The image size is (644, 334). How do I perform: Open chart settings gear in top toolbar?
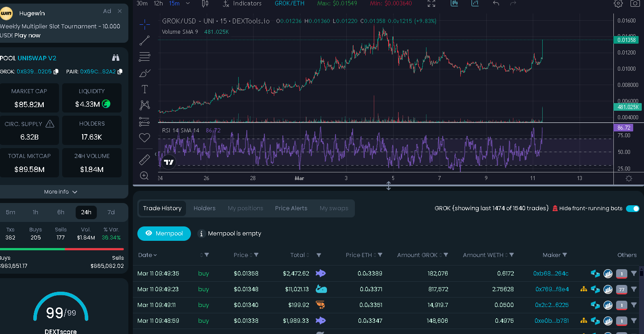click(x=618, y=3)
